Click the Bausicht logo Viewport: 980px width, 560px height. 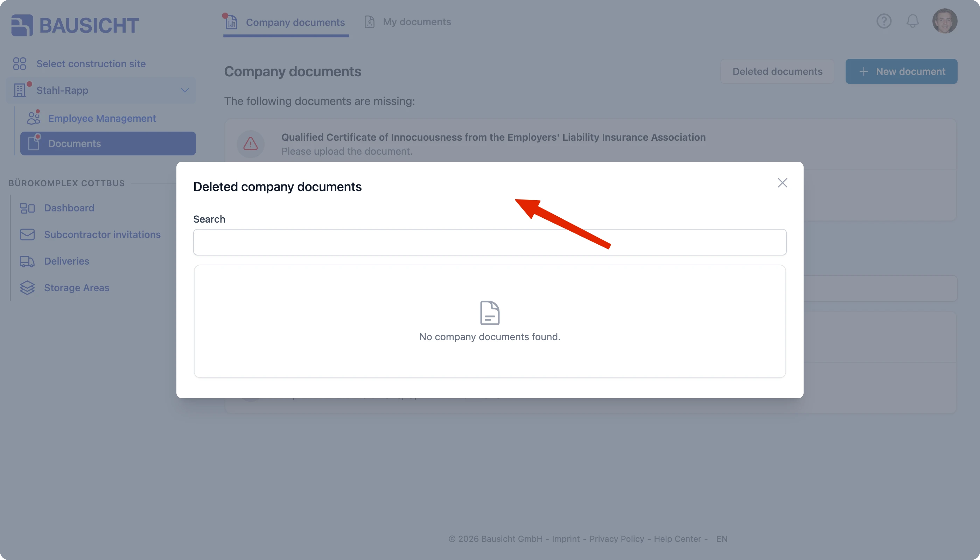tap(75, 26)
